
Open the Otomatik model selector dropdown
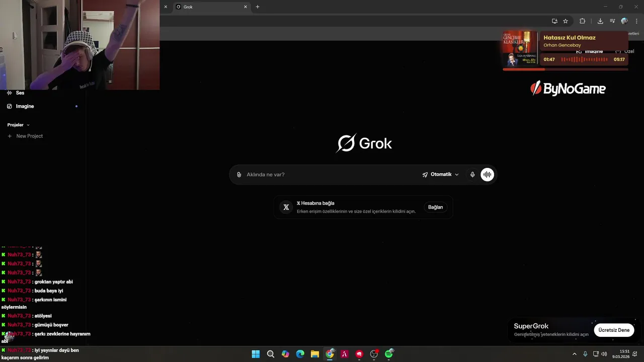click(441, 174)
